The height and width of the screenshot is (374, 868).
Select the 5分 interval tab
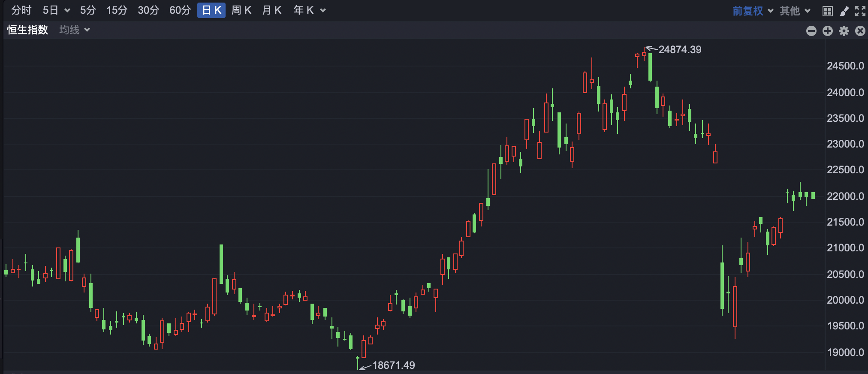[x=88, y=10]
